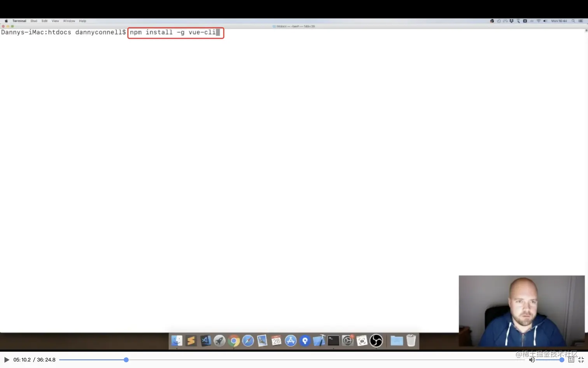Launch Sublime Text from the Dock
Image resolution: width=588 pixels, height=368 pixels.
(191, 341)
